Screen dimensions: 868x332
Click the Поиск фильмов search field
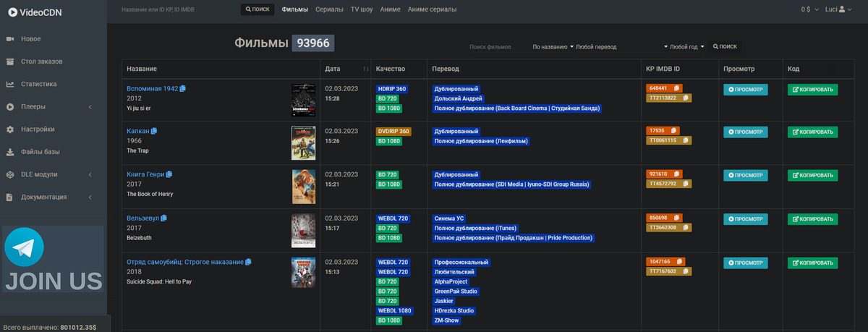(x=490, y=47)
